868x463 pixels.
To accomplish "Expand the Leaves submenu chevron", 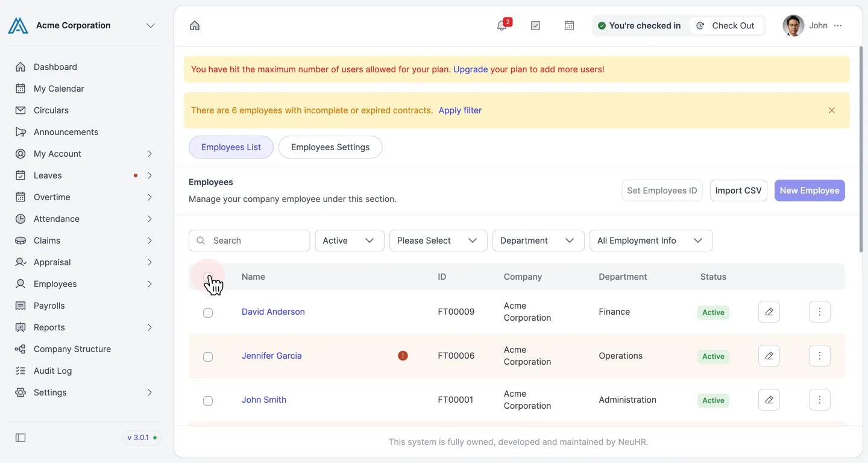I will pos(149,175).
